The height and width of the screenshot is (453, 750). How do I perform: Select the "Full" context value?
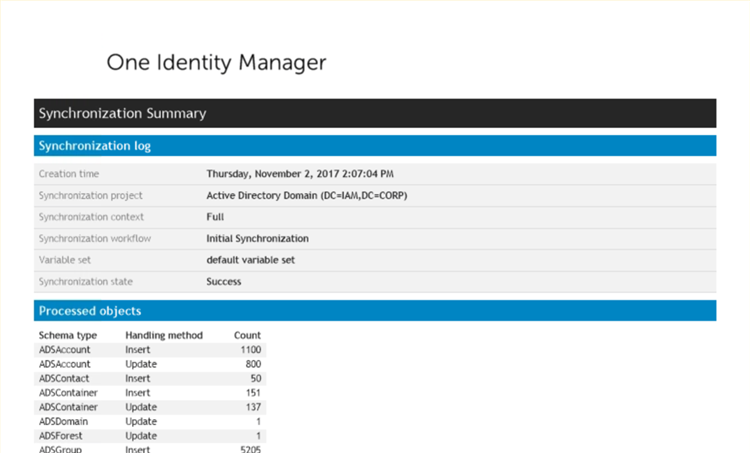[215, 217]
